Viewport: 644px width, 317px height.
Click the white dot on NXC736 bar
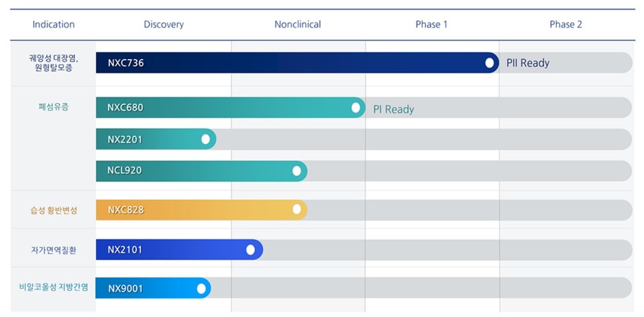(x=490, y=63)
